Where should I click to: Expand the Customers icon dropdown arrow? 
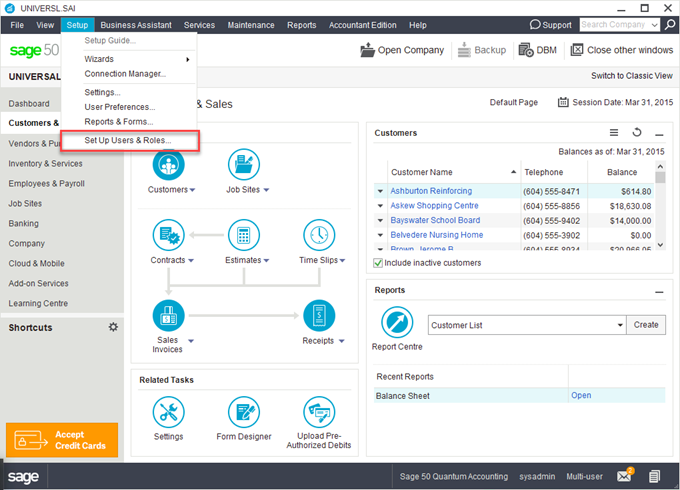[x=193, y=190]
